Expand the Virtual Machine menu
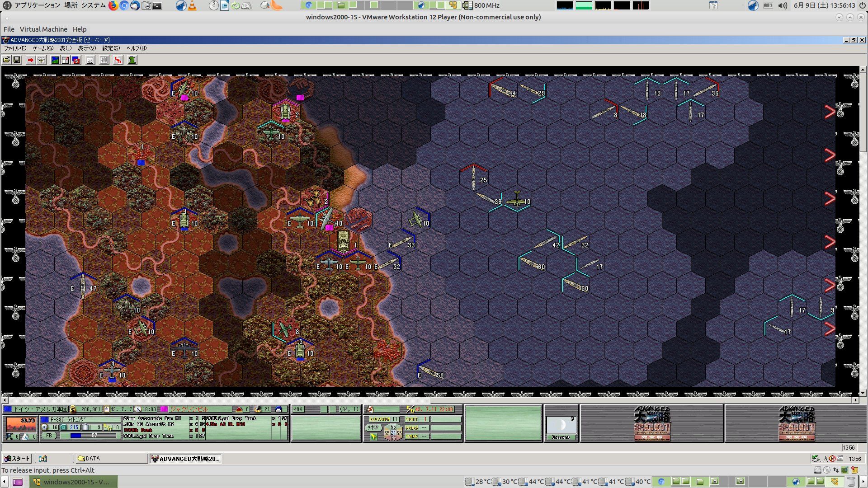The image size is (868, 488). pos(43,29)
